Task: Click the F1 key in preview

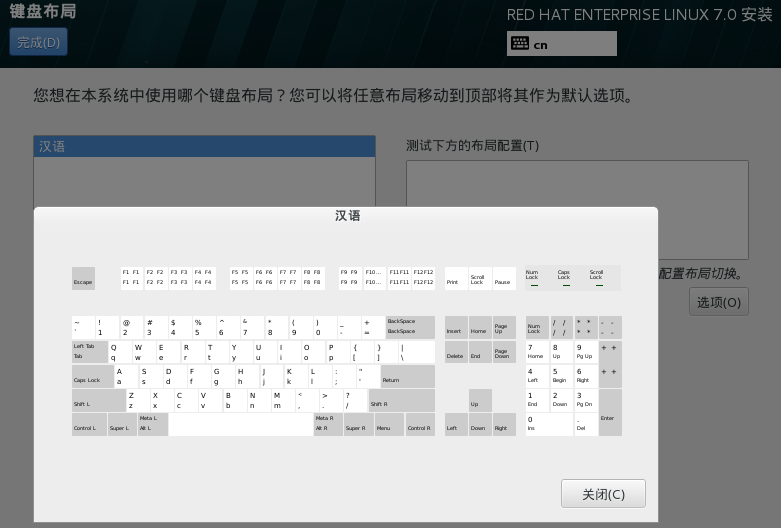Action: (x=131, y=278)
